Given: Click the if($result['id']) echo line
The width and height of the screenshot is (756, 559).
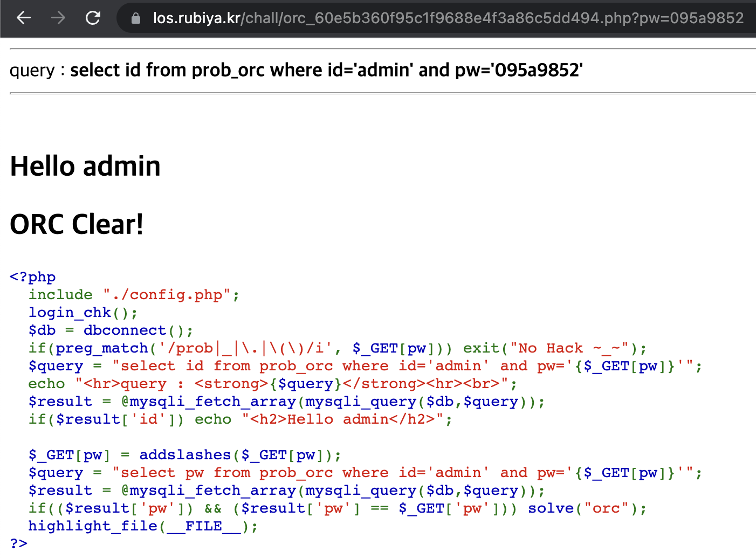Looking at the screenshot, I should coord(240,419).
